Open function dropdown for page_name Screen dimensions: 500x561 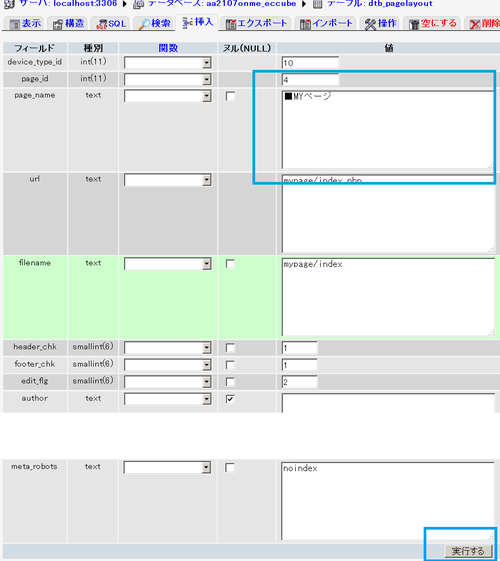(x=168, y=96)
